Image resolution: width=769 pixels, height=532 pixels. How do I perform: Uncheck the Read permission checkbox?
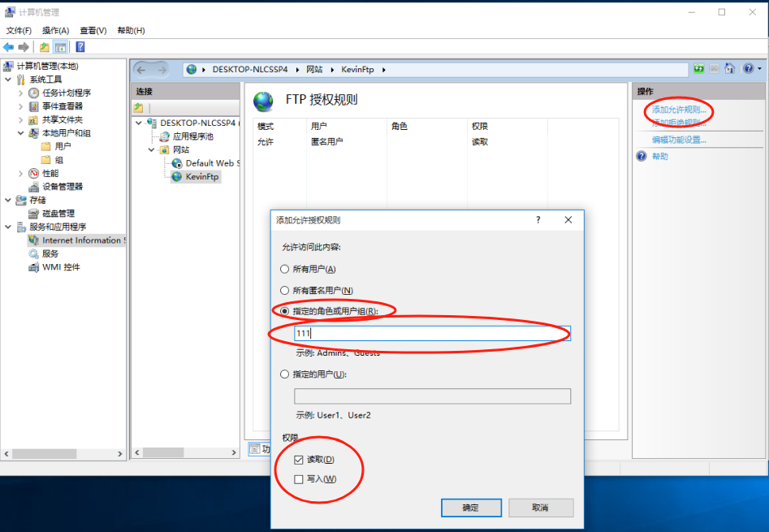coord(299,460)
